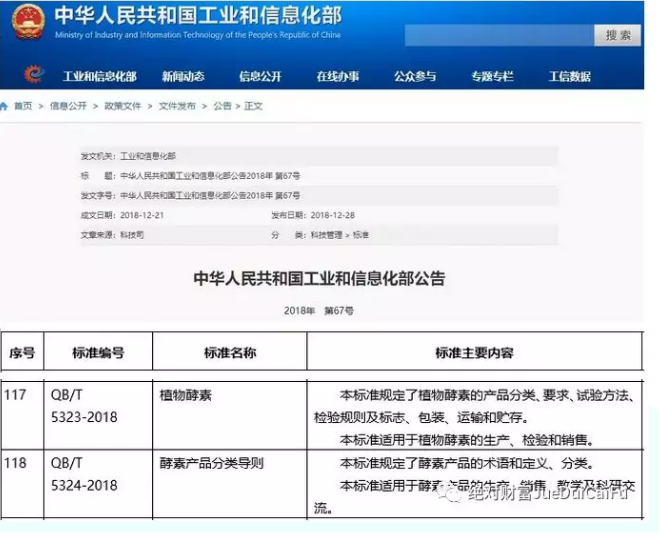
Task: Go to 公告 breadcrumb link
Action: [223, 106]
